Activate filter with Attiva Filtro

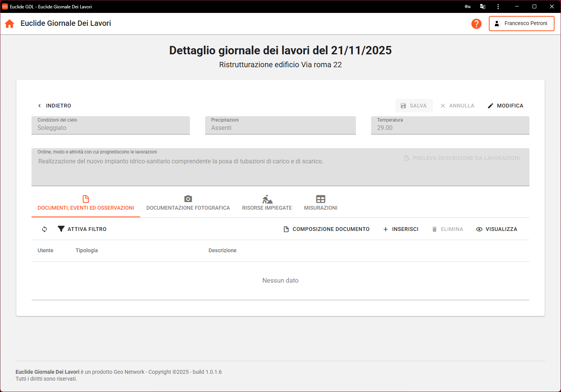[x=82, y=229]
